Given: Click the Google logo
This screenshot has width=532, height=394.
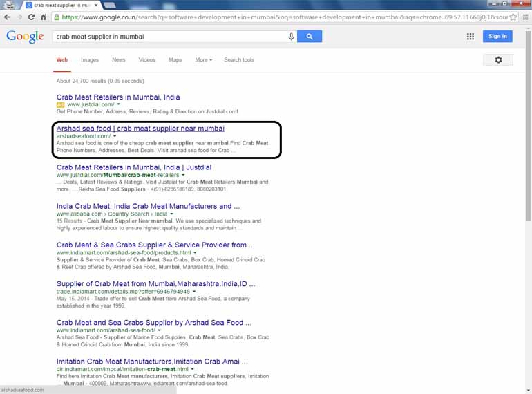Looking at the screenshot, I should [25, 37].
